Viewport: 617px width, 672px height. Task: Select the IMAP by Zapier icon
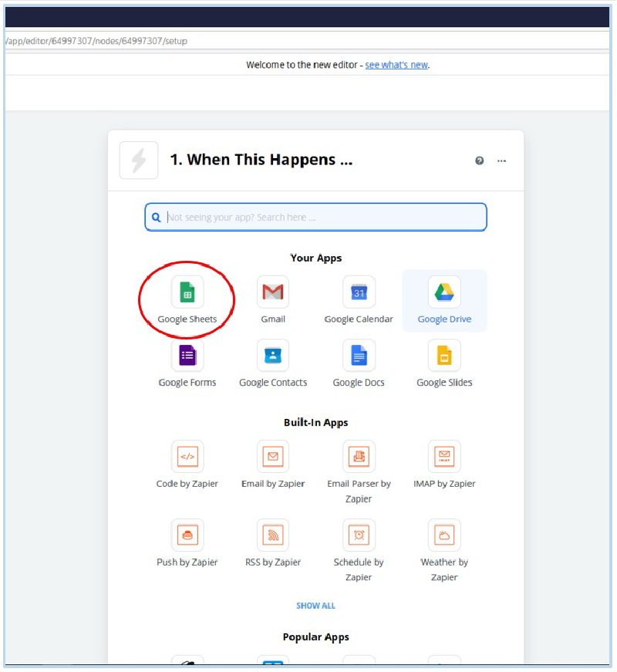click(444, 457)
